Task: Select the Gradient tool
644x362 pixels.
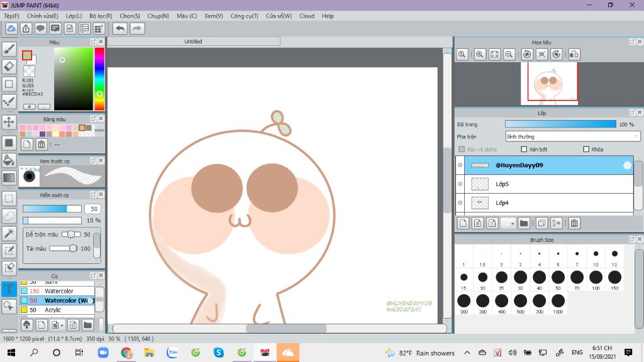Action: coord(9,178)
